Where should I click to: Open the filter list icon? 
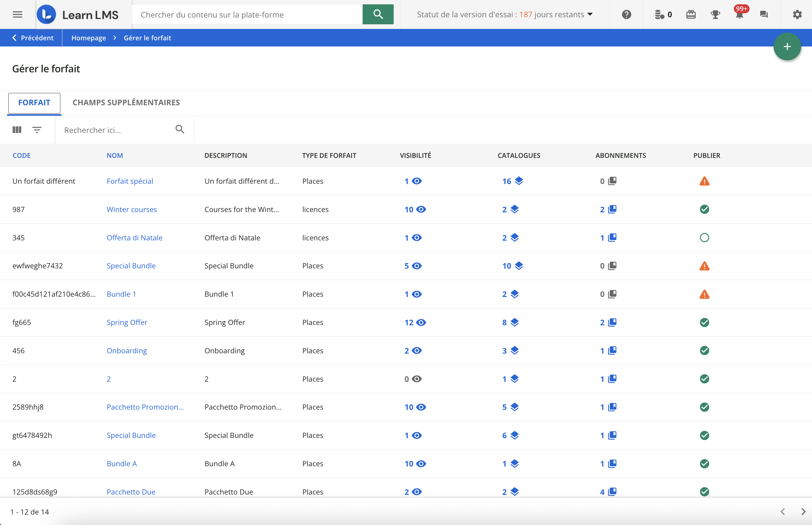[x=37, y=130]
